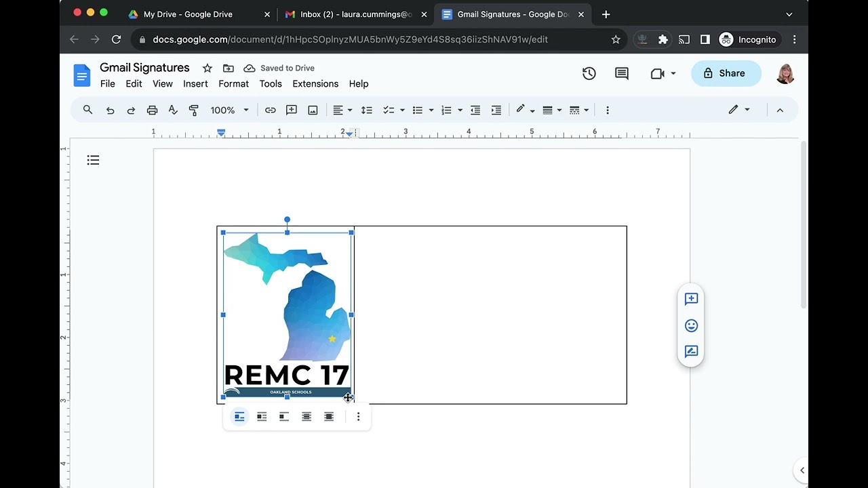Screen dimensions: 868x488
Task: Open the border color pencil dropdown
Action: click(x=525, y=110)
